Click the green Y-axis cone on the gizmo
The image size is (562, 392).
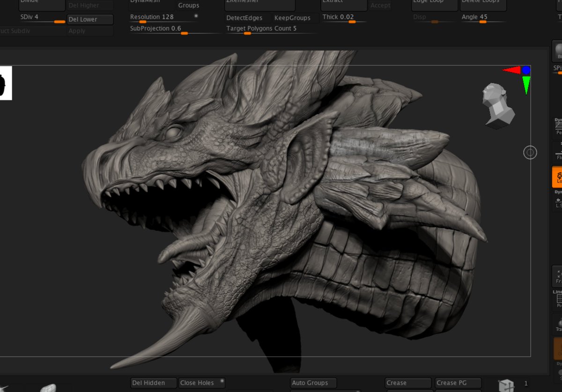point(526,85)
